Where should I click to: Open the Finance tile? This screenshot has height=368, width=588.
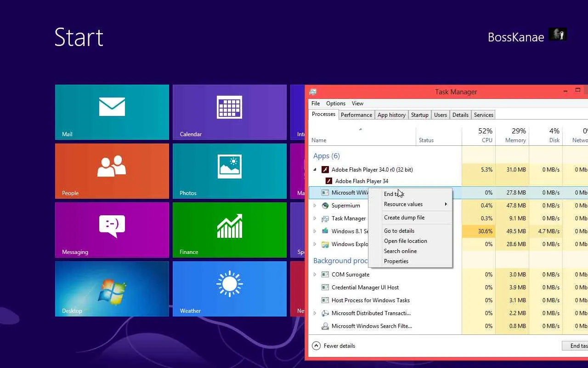pos(230,230)
